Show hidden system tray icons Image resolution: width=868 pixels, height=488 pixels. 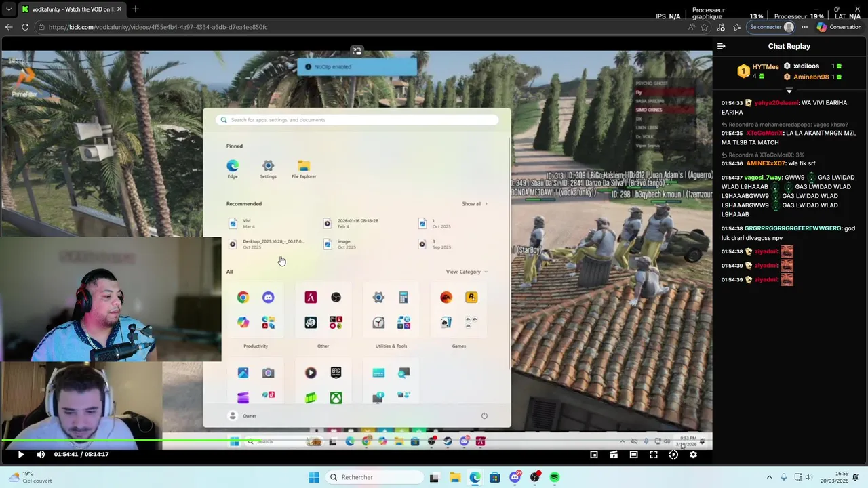click(769, 477)
